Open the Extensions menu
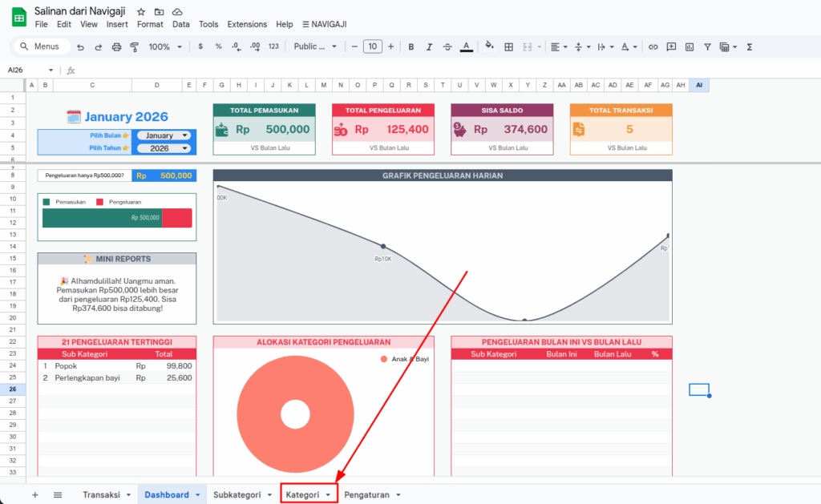 tap(247, 25)
